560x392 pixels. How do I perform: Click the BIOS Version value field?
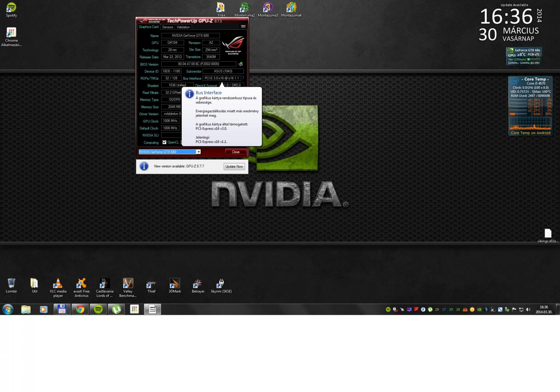(x=199, y=64)
